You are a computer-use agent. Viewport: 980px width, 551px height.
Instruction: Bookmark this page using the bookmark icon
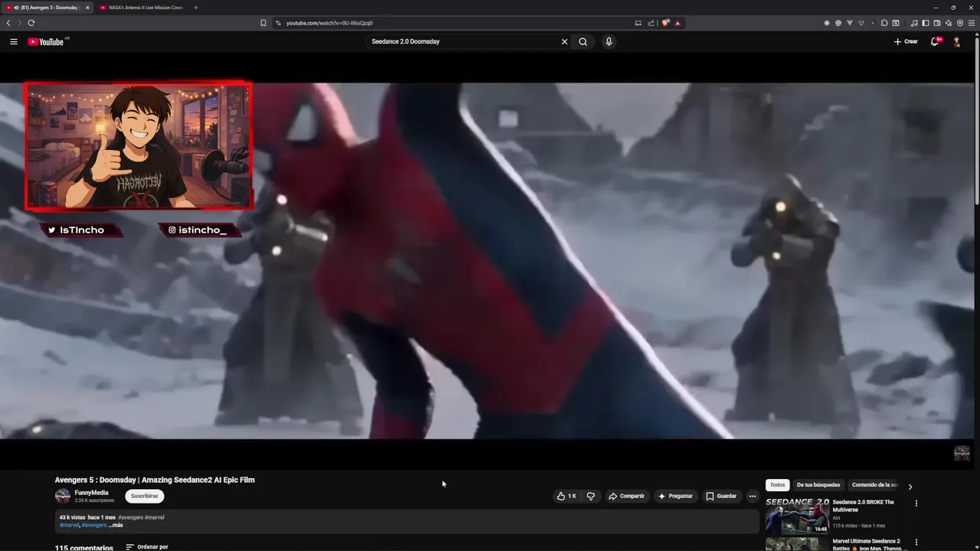coord(263,23)
